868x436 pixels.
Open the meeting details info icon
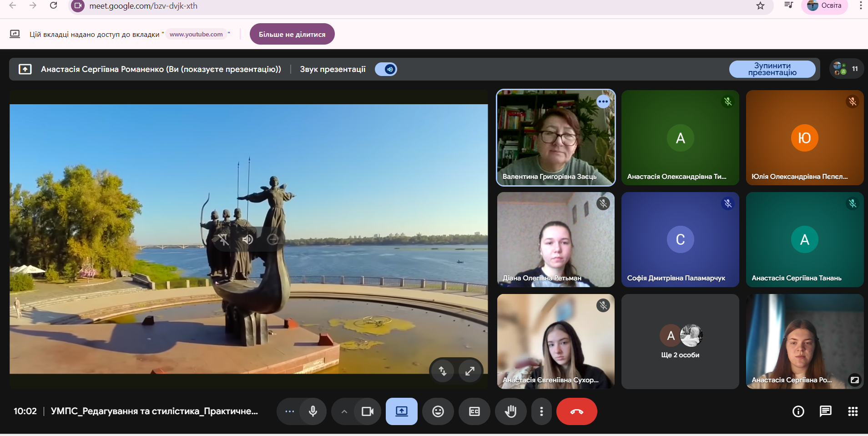point(798,411)
